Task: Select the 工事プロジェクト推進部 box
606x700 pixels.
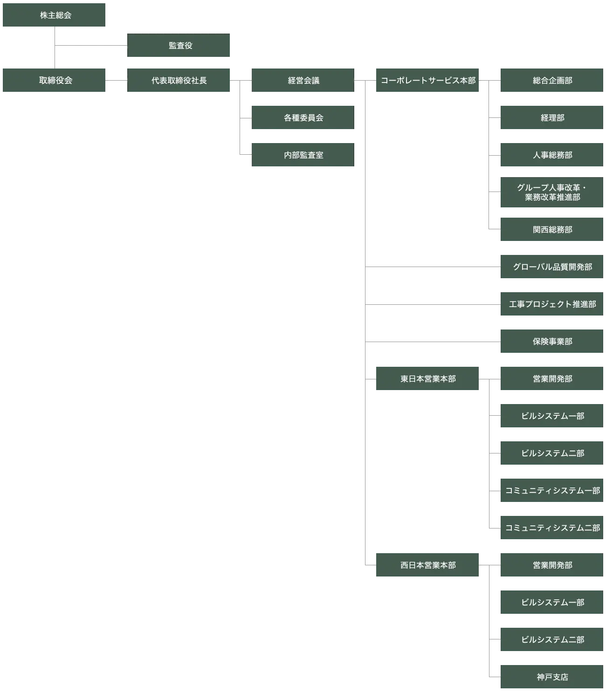Action: coord(552,304)
